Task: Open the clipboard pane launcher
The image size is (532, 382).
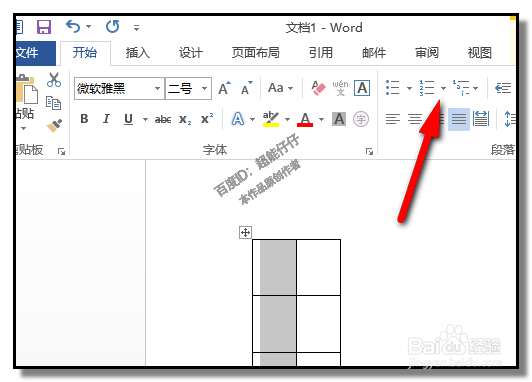Action: 61,151
